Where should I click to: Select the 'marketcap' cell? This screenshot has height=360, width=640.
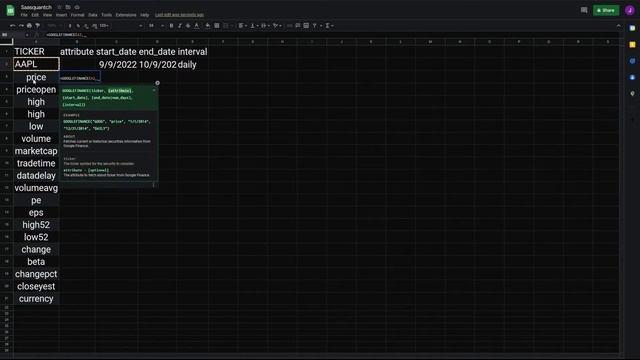tap(36, 151)
